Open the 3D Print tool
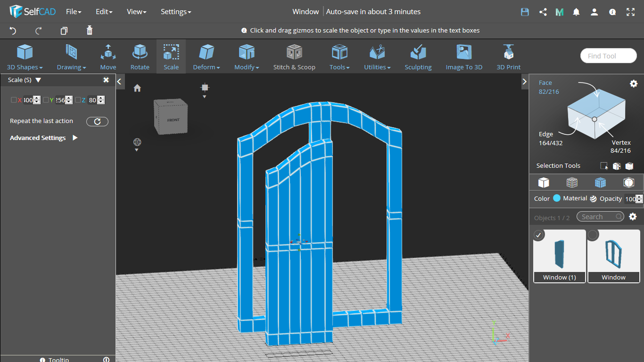The image size is (644, 362). tap(509, 57)
